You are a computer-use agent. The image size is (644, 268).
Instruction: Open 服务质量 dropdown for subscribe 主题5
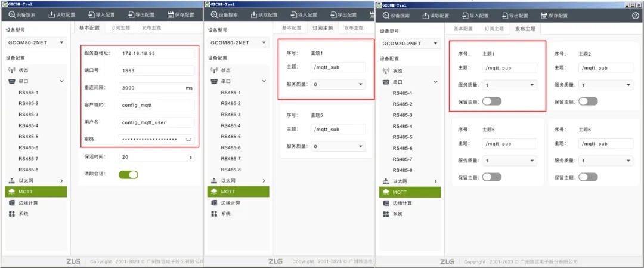pyautogui.click(x=338, y=146)
